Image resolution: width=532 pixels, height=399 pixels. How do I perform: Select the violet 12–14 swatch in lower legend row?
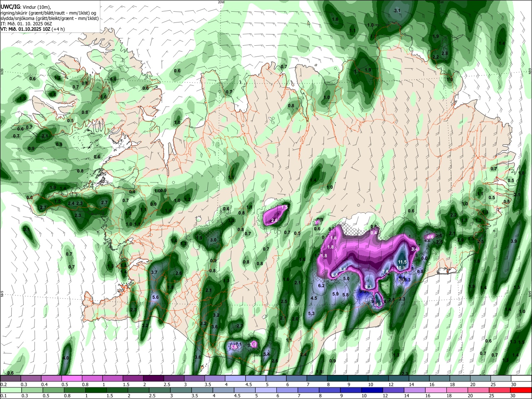[x=393, y=390]
